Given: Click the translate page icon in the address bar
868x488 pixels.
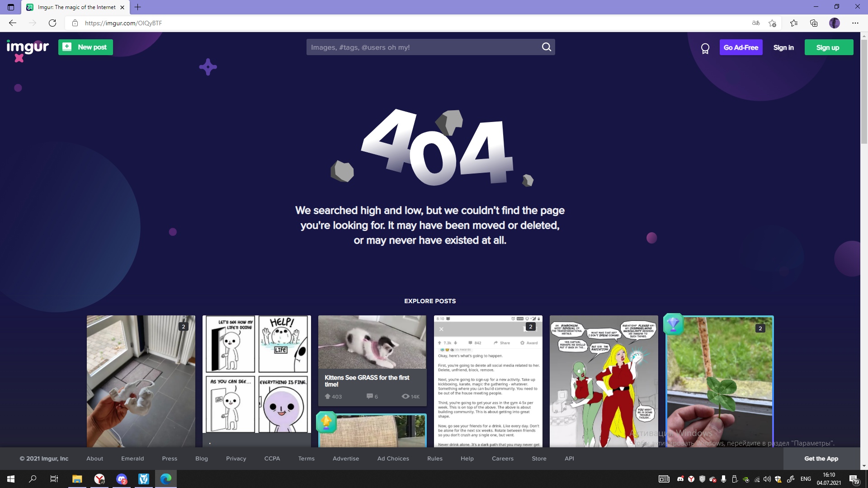Looking at the screenshot, I should pyautogui.click(x=755, y=23).
